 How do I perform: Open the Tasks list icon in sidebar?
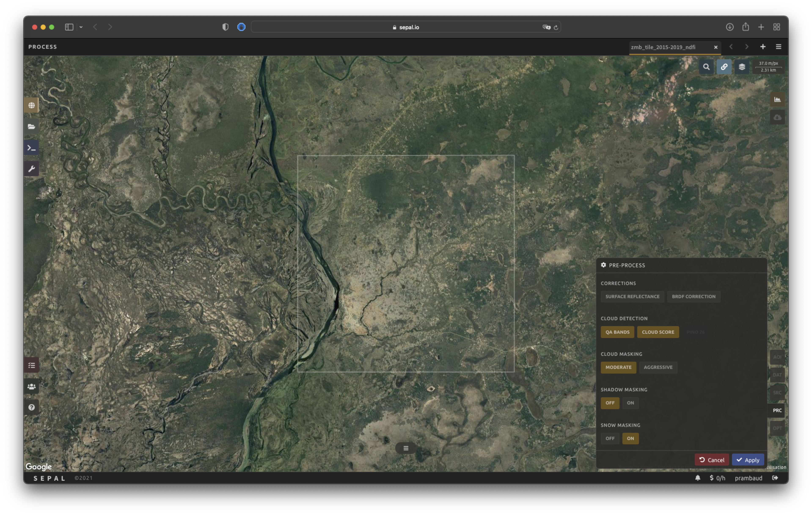(31, 365)
